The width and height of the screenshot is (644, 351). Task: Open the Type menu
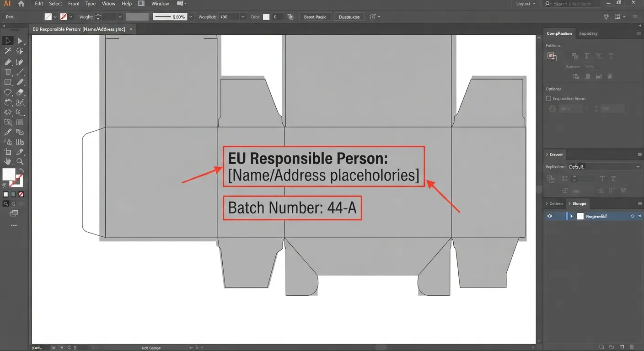(91, 4)
